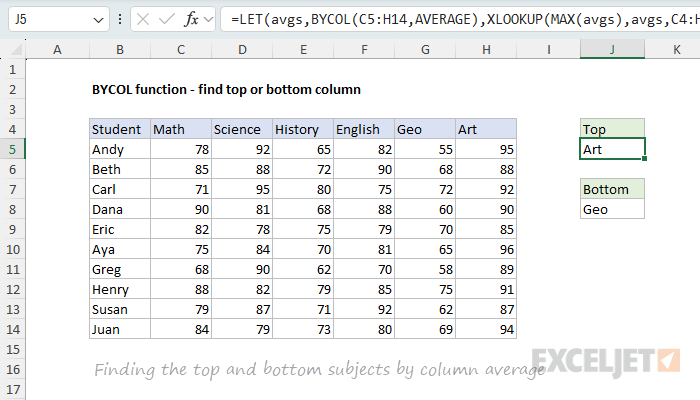Click Susan's Art score of 87

pos(486,309)
